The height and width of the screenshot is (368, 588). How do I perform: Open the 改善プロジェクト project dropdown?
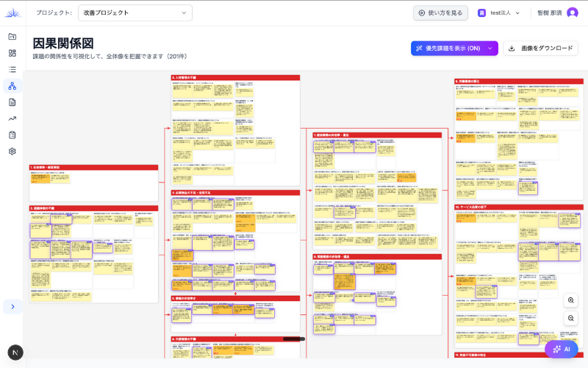(135, 13)
